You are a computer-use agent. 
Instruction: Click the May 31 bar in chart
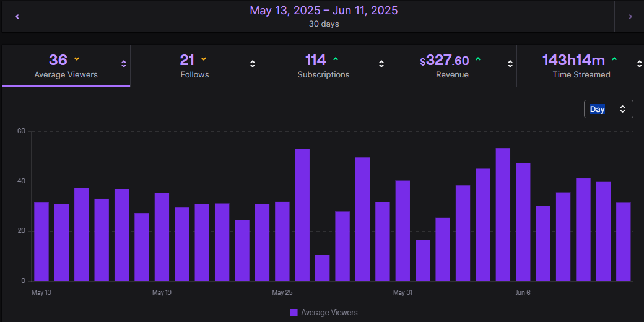point(402,231)
